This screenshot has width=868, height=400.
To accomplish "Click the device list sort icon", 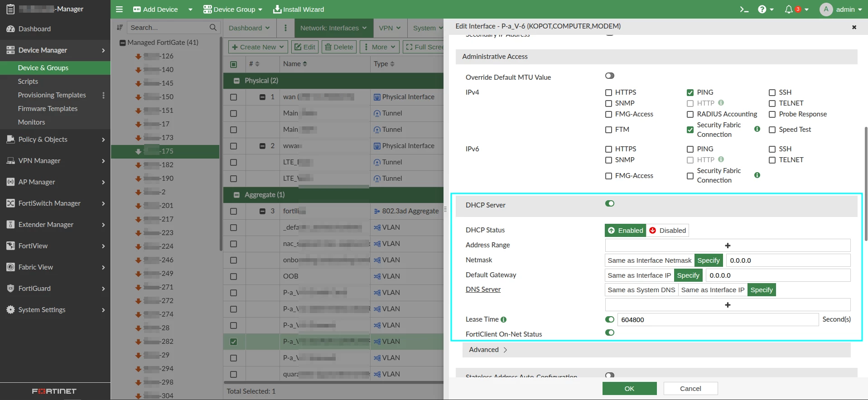I will [120, 28].
